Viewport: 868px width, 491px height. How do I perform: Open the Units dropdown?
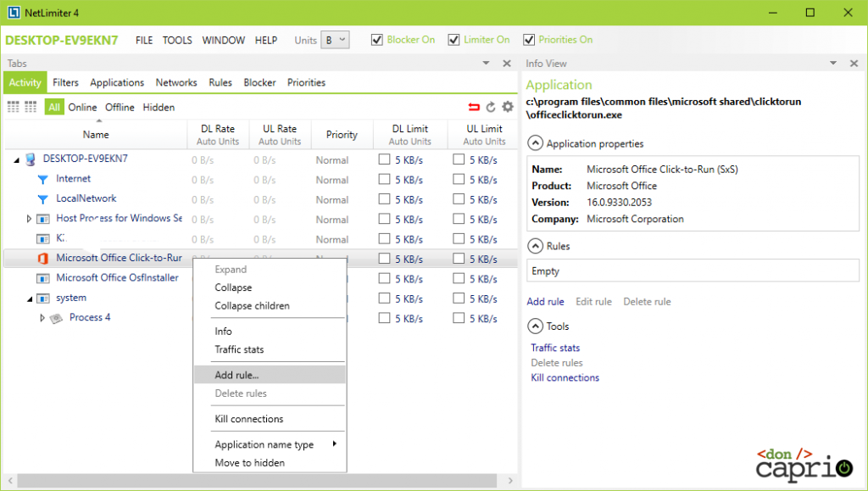point(335,40)
